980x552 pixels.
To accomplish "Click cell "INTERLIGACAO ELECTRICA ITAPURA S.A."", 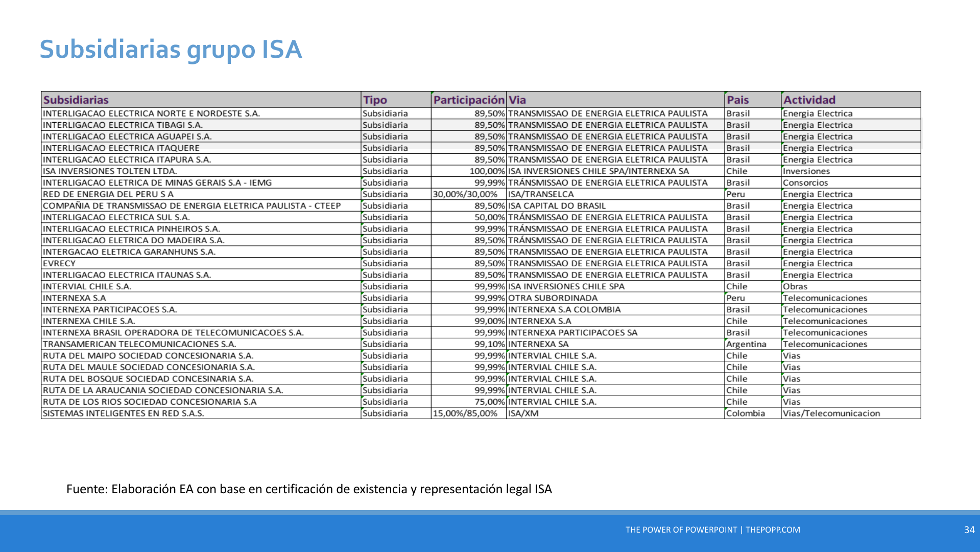I will [201, 159].
